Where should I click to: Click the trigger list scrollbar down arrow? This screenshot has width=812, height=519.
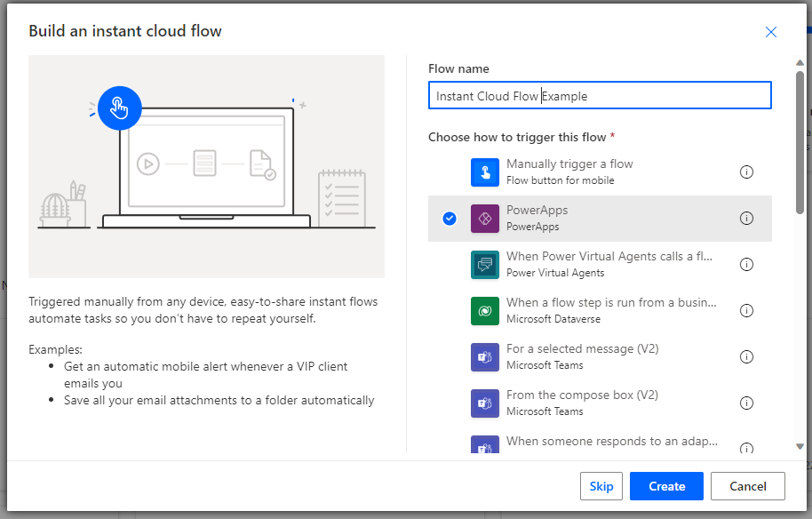(800, 447)
